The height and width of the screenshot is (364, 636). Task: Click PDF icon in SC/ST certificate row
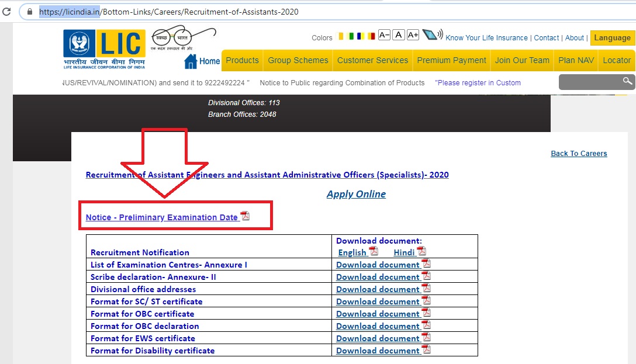pos(426,300)
